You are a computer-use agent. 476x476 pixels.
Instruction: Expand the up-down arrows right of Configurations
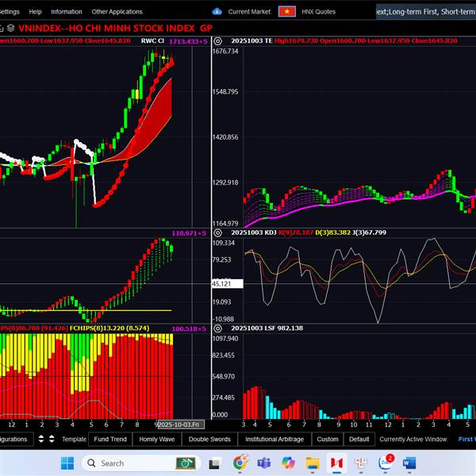[41, 439]
